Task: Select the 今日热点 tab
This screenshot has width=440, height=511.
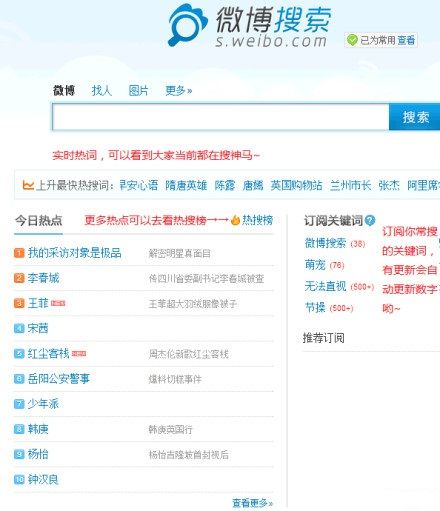Action: coord(38,220)
